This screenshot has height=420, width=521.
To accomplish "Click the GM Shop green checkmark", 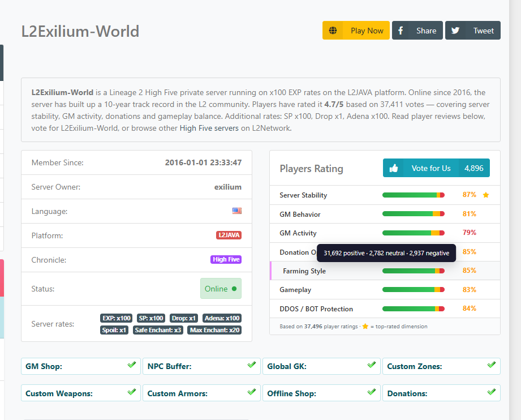I will 132,365.
